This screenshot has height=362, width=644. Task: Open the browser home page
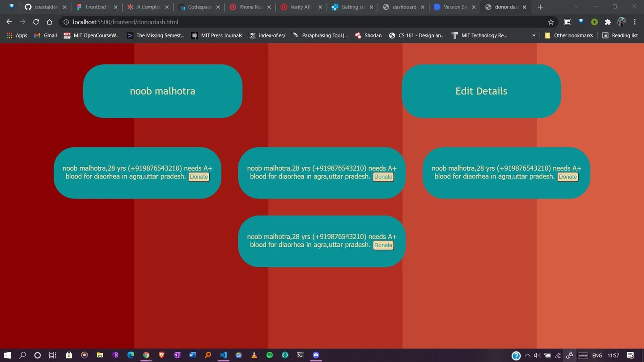(x=49, y=22)
